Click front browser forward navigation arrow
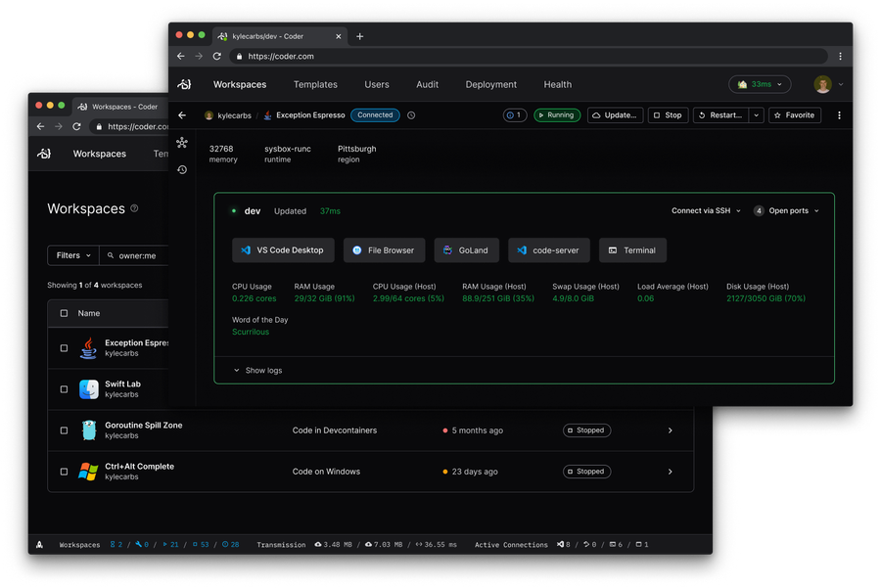This screenshot has width=881, height=588. point(199,56)
